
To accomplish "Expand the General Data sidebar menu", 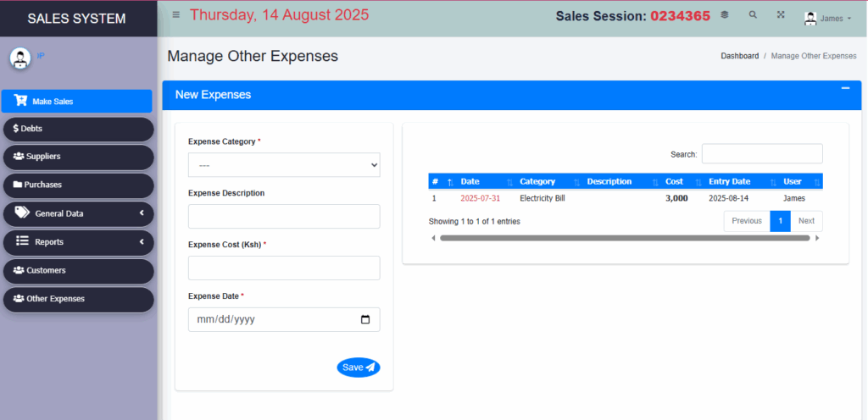I will pyautogui.click(x=78, y=213).
